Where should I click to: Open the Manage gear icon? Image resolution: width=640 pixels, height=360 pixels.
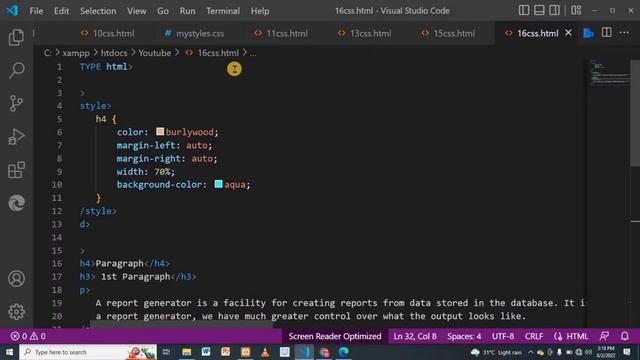(16, 312)
